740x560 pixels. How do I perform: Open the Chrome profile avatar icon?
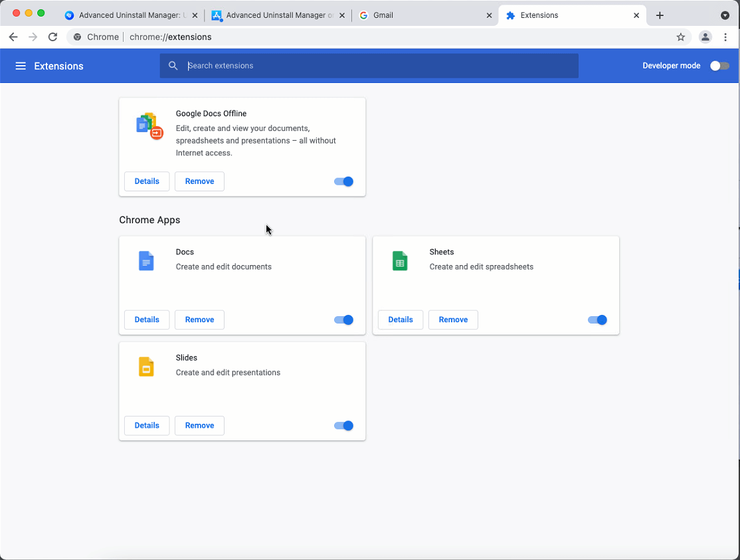coord(705,37)
